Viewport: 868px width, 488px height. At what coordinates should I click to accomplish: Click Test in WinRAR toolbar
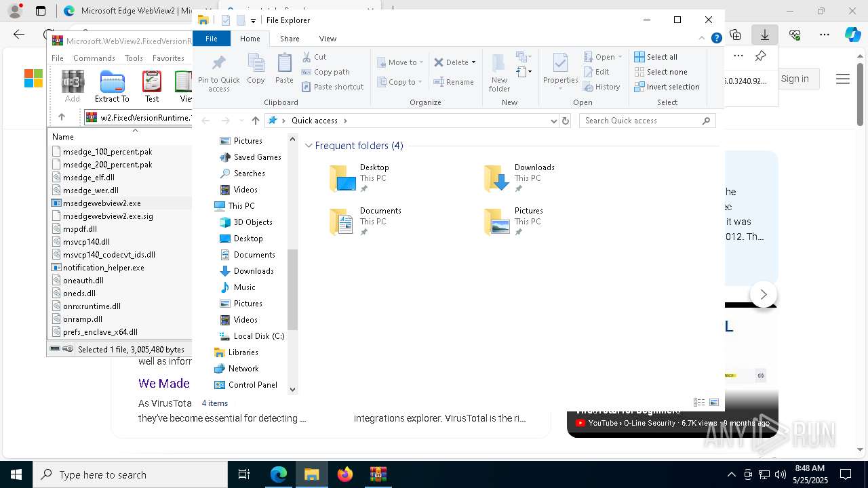tap(152, 86)
